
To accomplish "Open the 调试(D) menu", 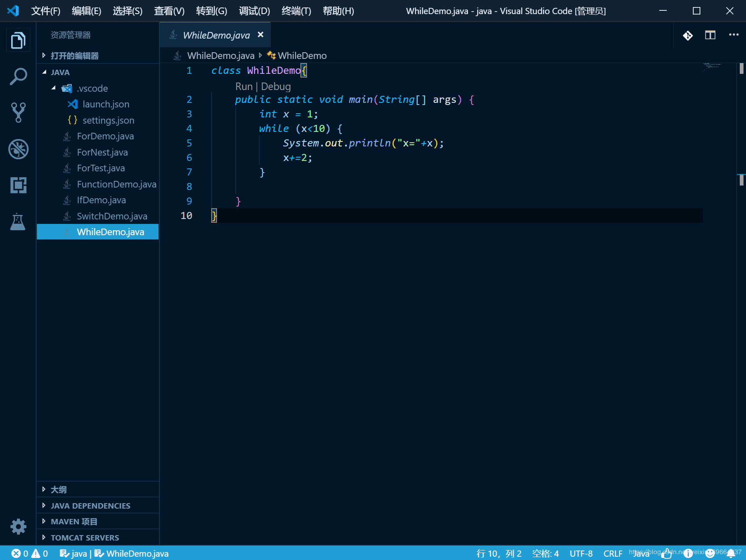I will (x=254, y=11).
